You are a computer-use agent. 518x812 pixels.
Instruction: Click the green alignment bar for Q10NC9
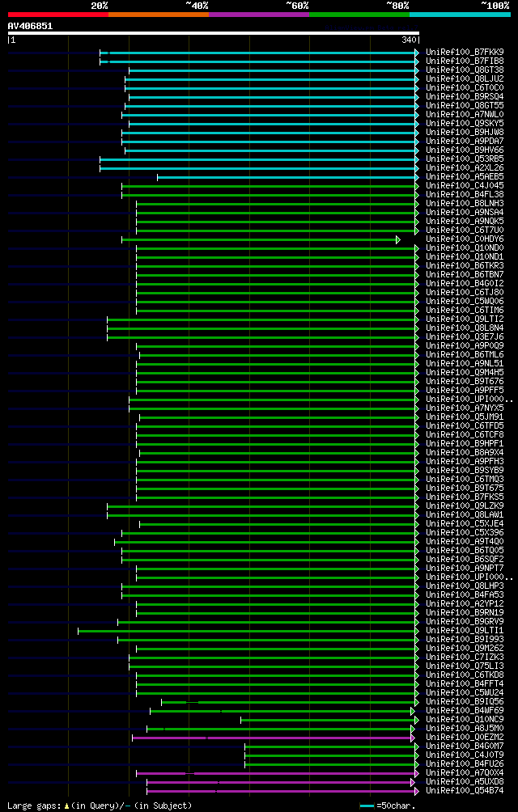pos(328,720)
